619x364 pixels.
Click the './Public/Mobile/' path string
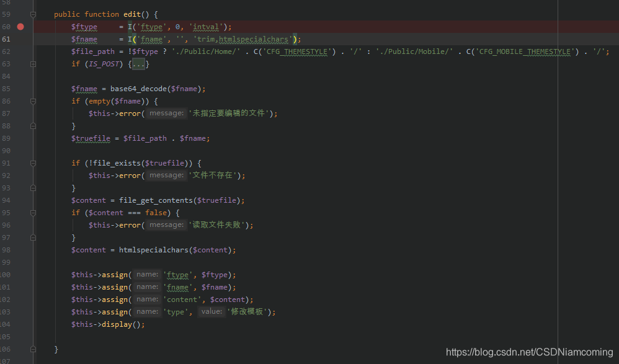pyautogui.click(x=414, y=51)
